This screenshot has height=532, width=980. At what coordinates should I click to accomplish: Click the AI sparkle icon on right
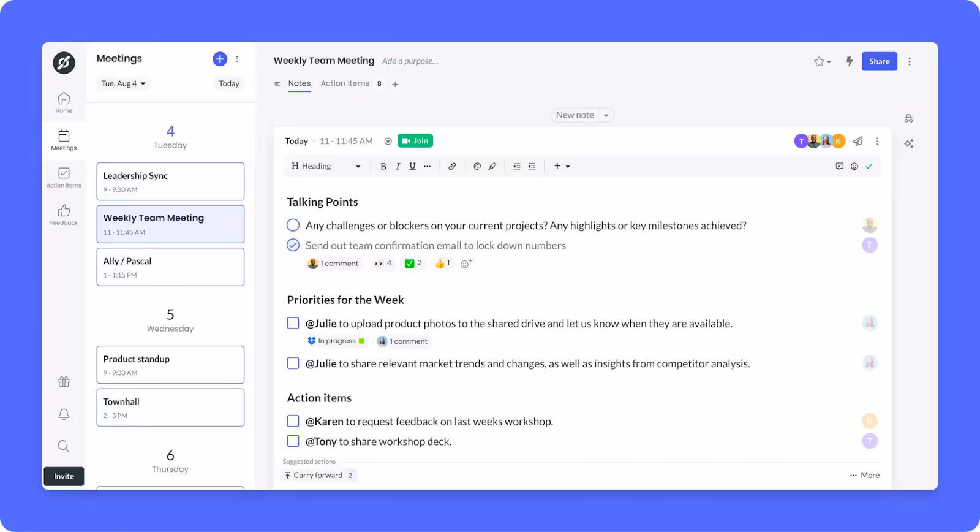908,143
